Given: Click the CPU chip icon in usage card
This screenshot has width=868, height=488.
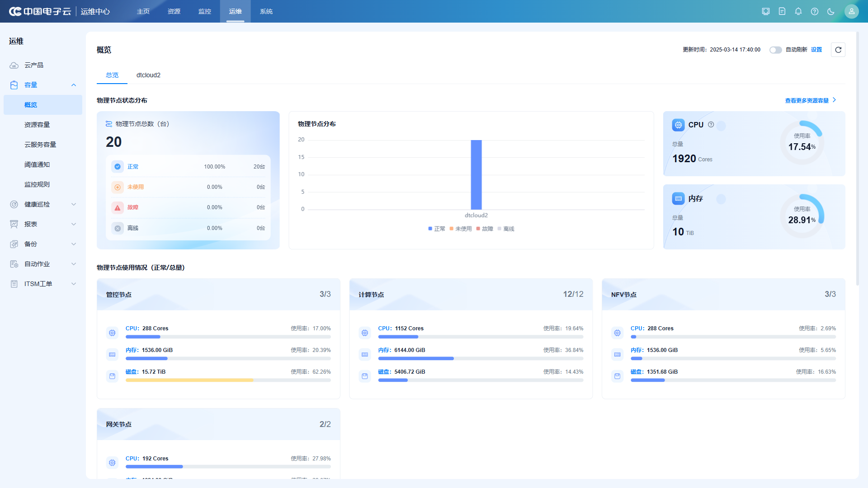Looking at the screenshot, I should pyautogui.click(x=679, y=125).
